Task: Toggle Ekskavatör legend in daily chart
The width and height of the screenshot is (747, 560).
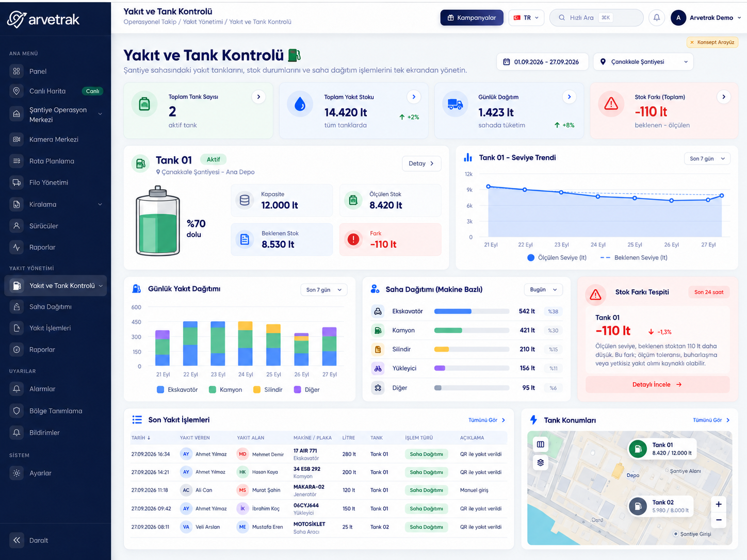Action: (177, 390)
